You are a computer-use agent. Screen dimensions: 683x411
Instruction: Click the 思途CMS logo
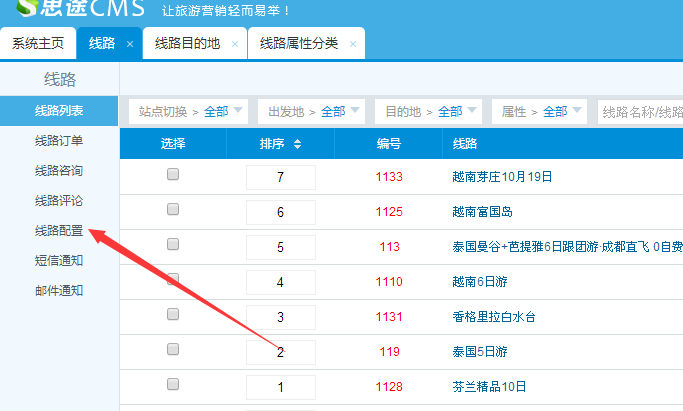(x=74, y=11)
